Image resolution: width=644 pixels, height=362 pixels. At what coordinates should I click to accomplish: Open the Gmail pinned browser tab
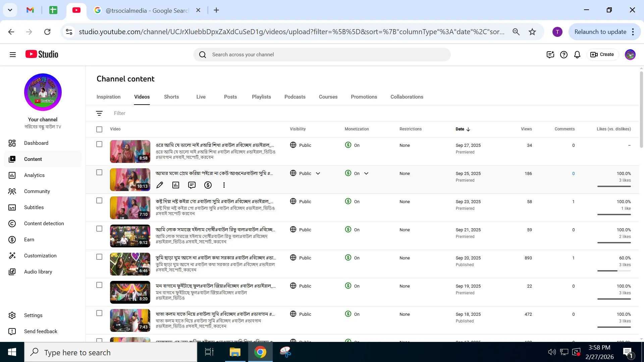click(30, 10)
